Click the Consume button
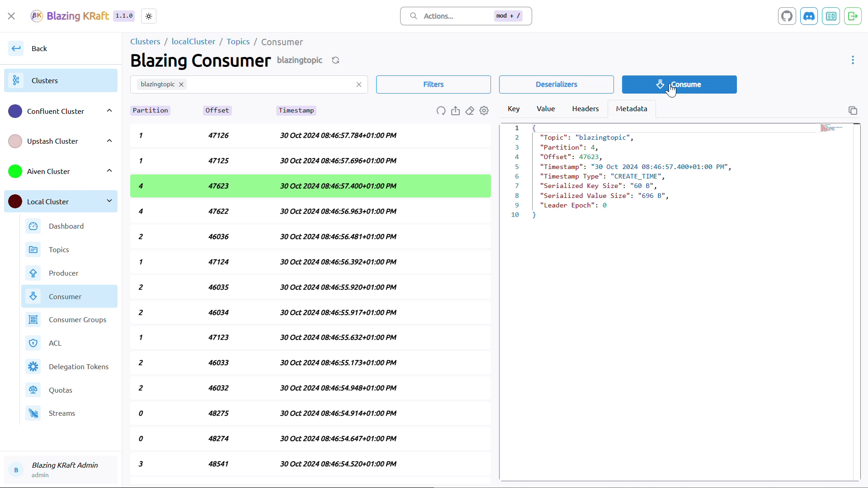 [x=679, y=84]
